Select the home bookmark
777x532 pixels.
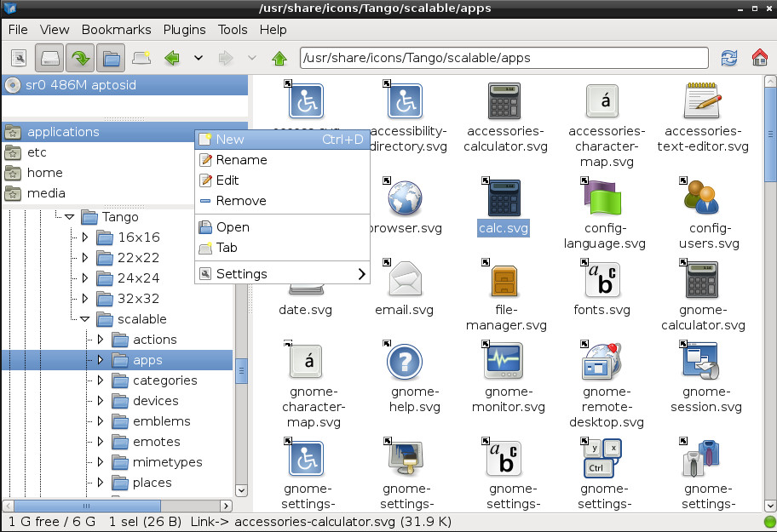pos(98,173)
